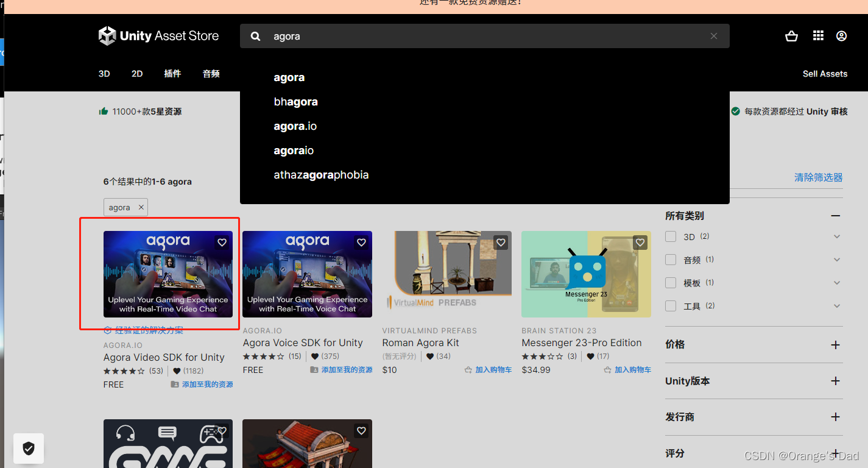Open the Agora Video SDK thumbnail
The image size is (868, 468).
[x=168, y=274]
